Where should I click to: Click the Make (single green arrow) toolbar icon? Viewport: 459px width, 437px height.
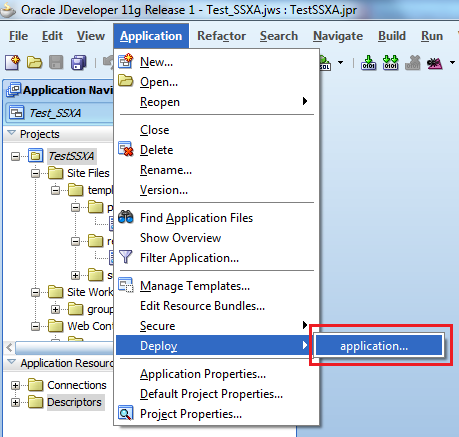[368, 62]
